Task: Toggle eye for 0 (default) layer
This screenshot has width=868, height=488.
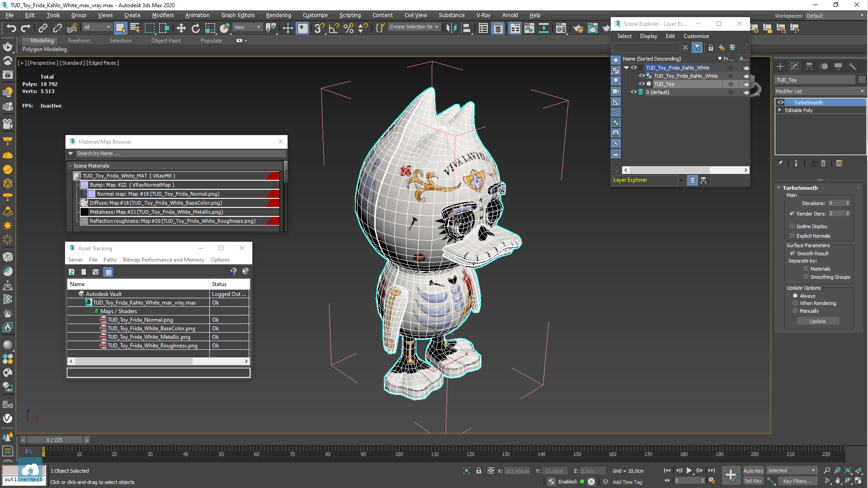Action: [633, 92]
